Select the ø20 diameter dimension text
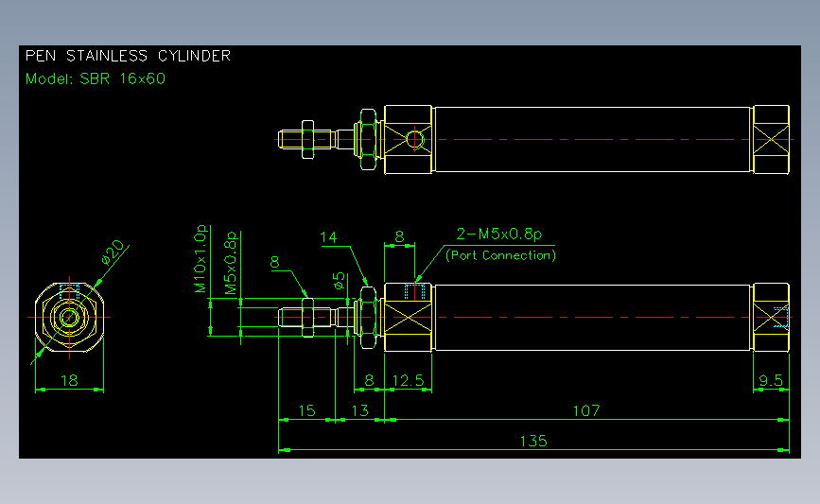820x504 pixels. click(113, 252)
